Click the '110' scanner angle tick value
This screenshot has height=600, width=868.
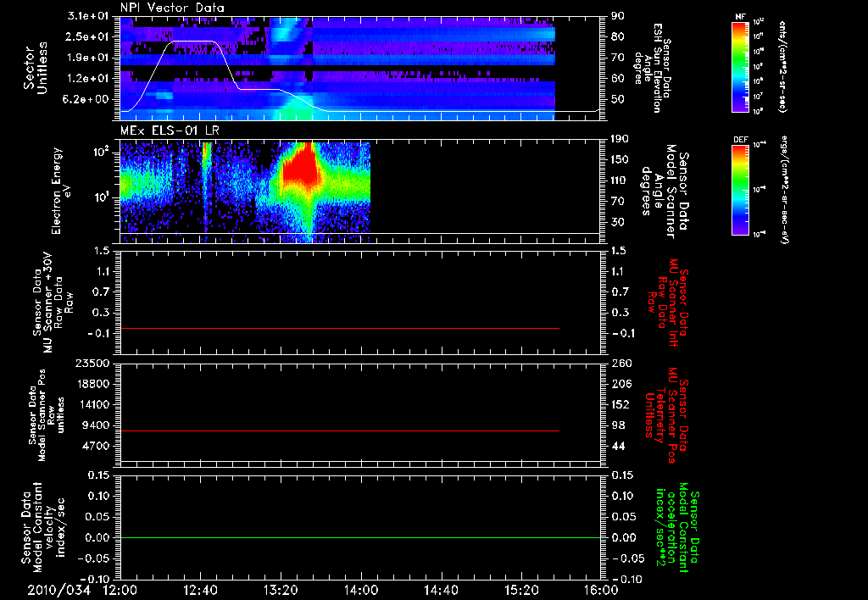(x=620, y=181)
